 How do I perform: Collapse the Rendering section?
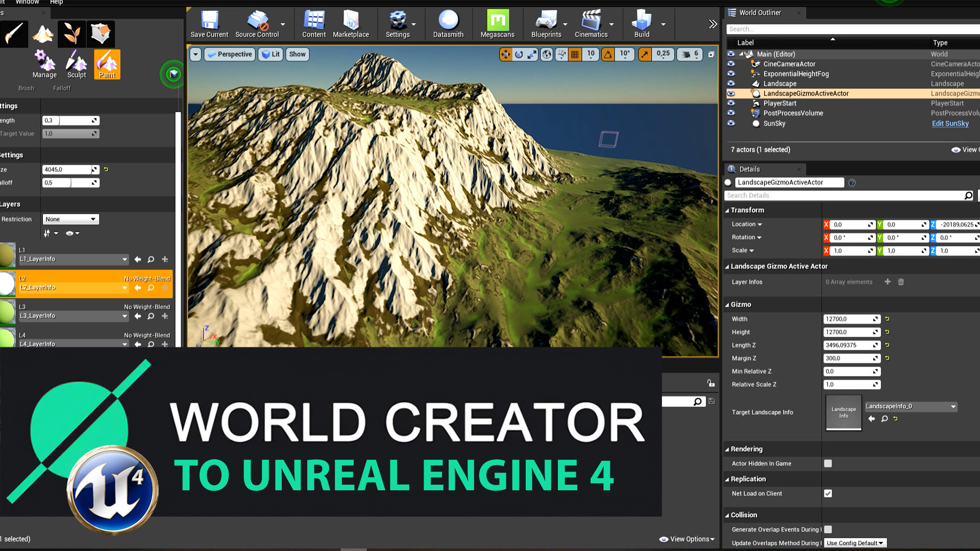tap(727, 449)
